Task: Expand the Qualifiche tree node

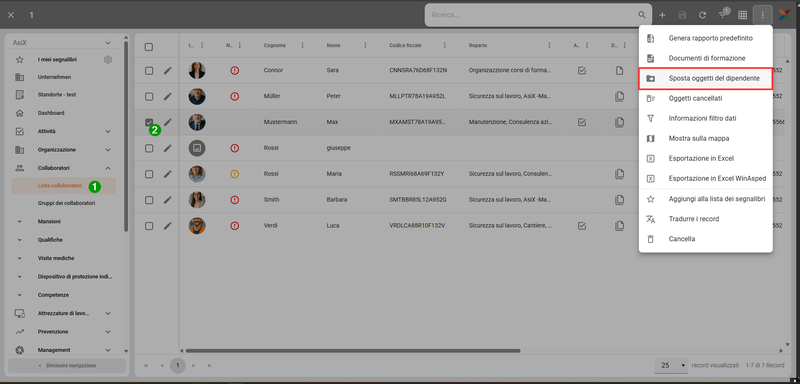Action: tap(19, 240)
